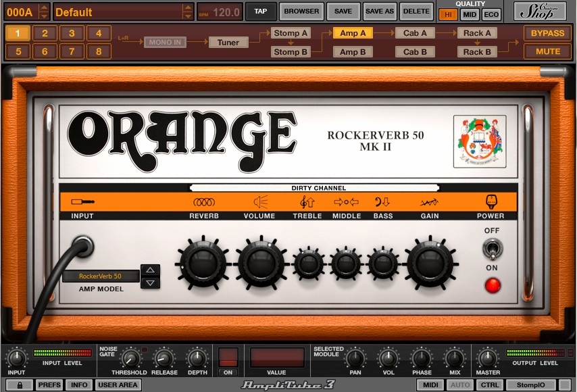The width and height of the screenshot is (577, 392).
Task: Toggle the noise gate ON button
Action: click(x=228, y=372)
